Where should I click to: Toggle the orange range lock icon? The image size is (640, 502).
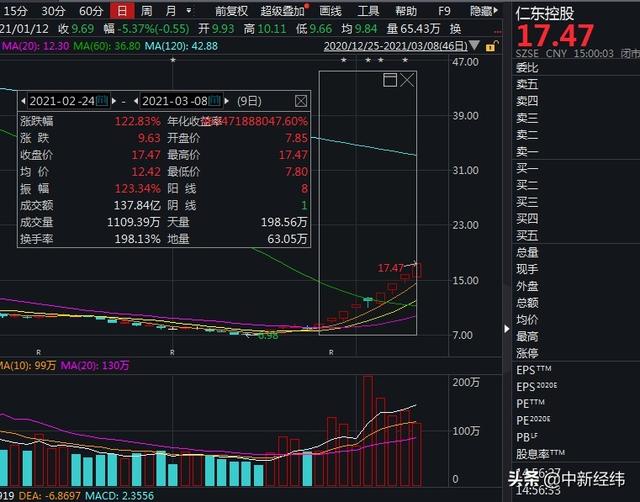point(491,46)
